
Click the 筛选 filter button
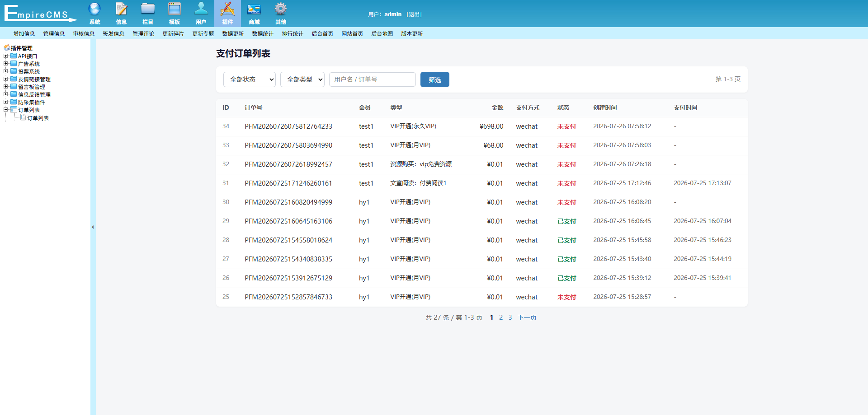tap(435, 79)
